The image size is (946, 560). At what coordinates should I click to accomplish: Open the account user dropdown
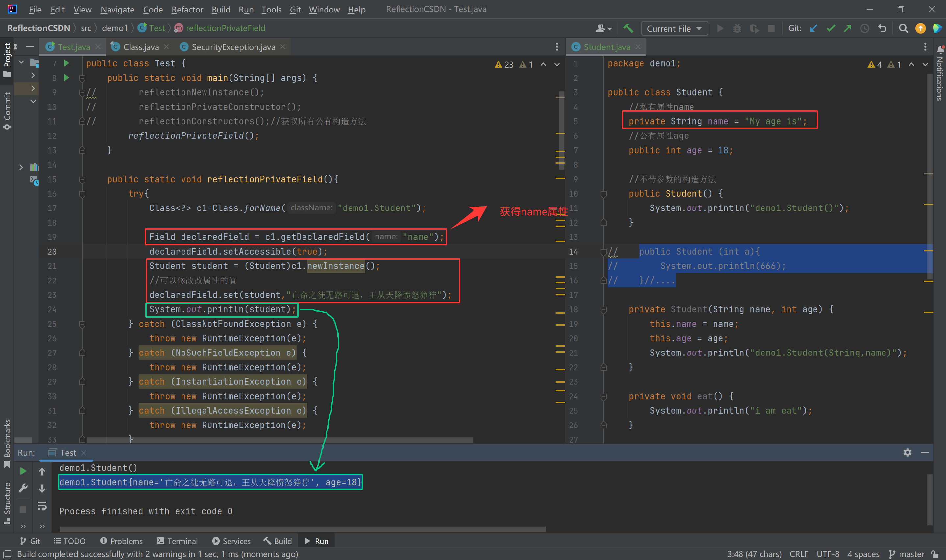tap(603, 28)
